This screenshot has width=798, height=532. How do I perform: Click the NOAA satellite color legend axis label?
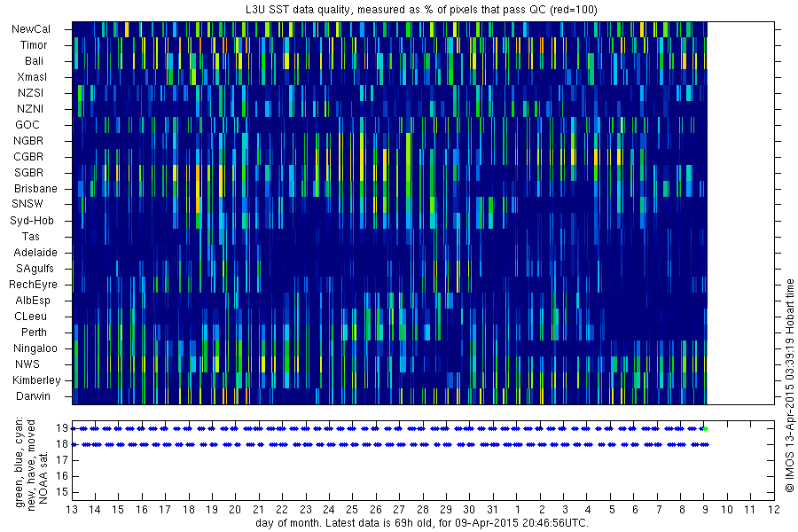32,462
